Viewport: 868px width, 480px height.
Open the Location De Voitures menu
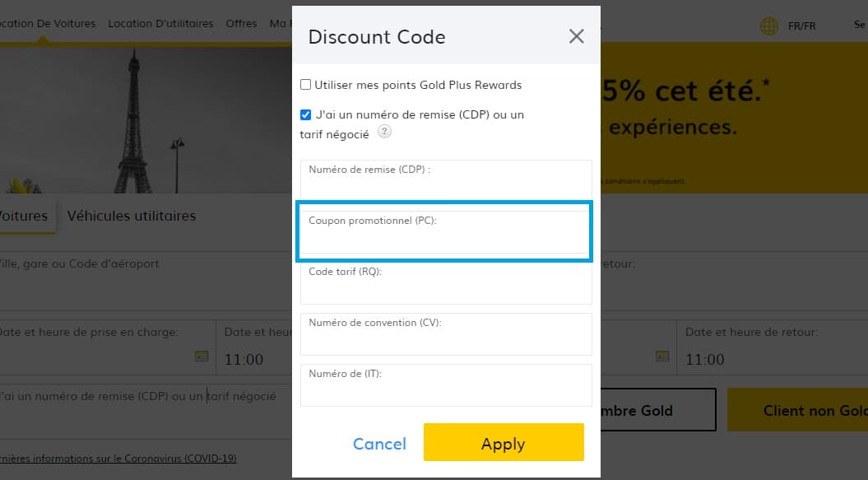(x=48, y=23)
